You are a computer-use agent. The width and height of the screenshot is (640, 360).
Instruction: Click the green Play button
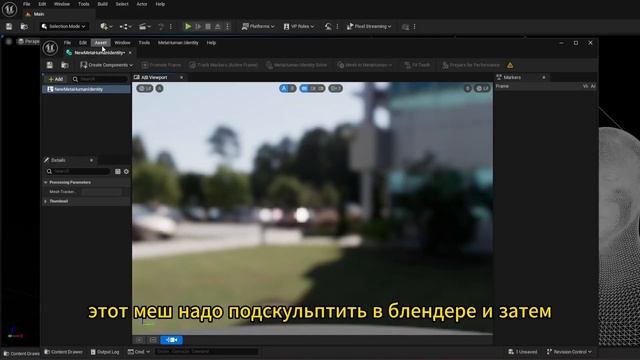(188, 27)
